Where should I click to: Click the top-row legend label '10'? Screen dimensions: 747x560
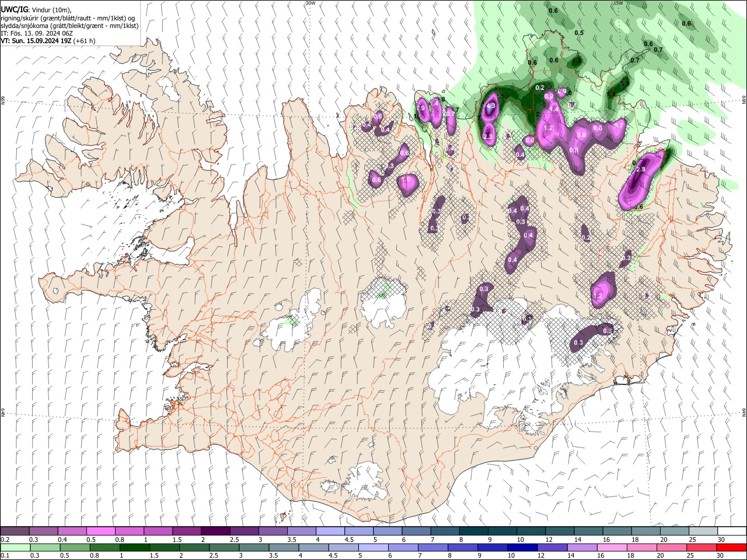(x=520, y=540)
